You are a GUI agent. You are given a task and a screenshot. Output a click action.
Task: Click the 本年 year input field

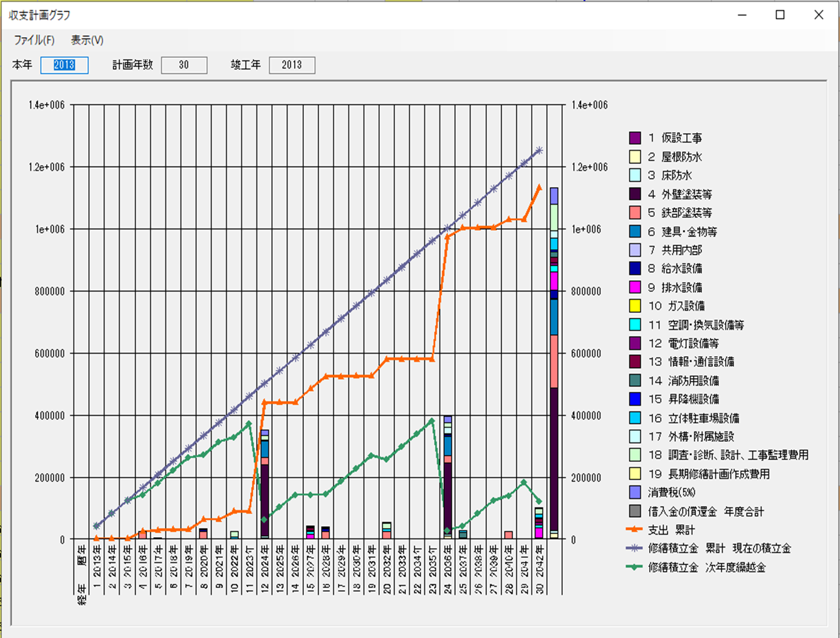point(64,65)
